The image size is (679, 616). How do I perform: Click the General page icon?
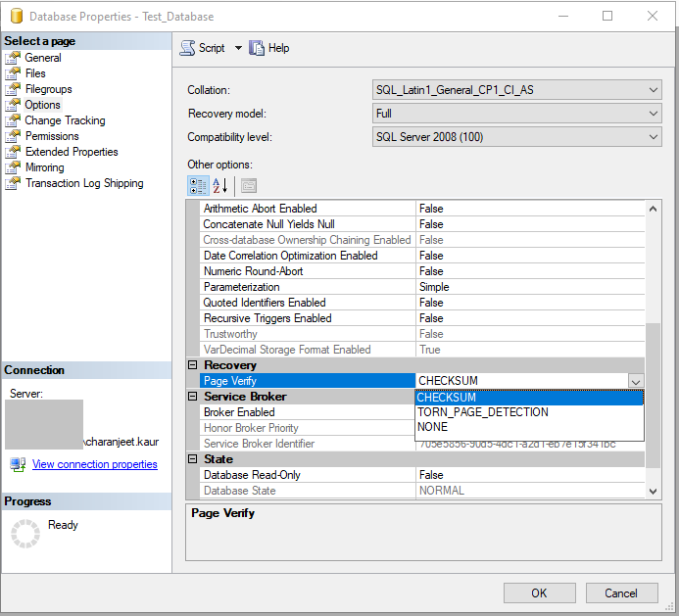pyautogui.click(x=13, y=58)
